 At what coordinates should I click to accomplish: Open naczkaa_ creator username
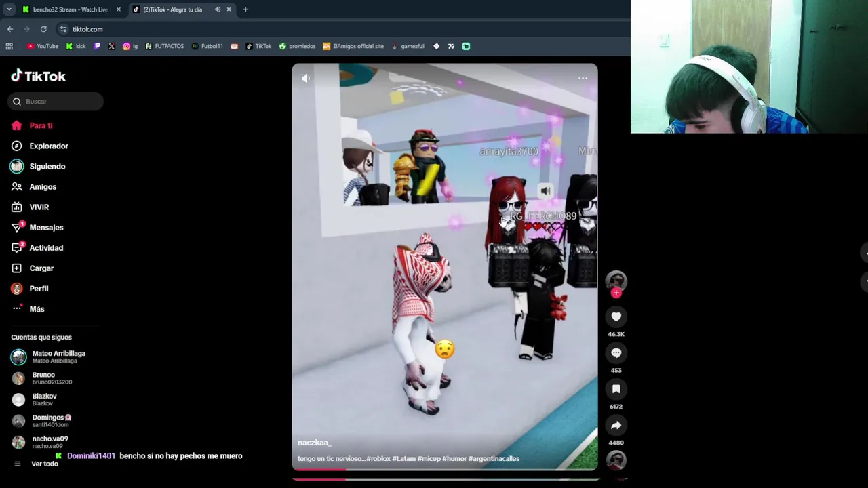tap(314, 443)
